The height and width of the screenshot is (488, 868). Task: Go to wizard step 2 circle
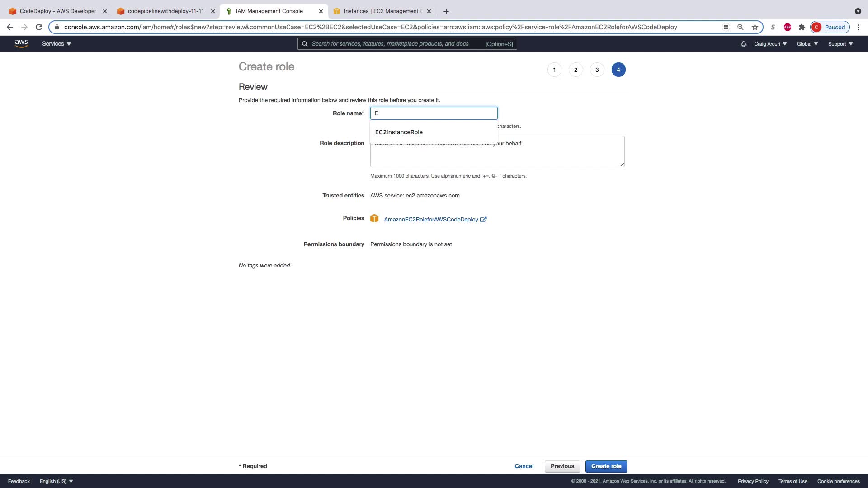(576, 70)
